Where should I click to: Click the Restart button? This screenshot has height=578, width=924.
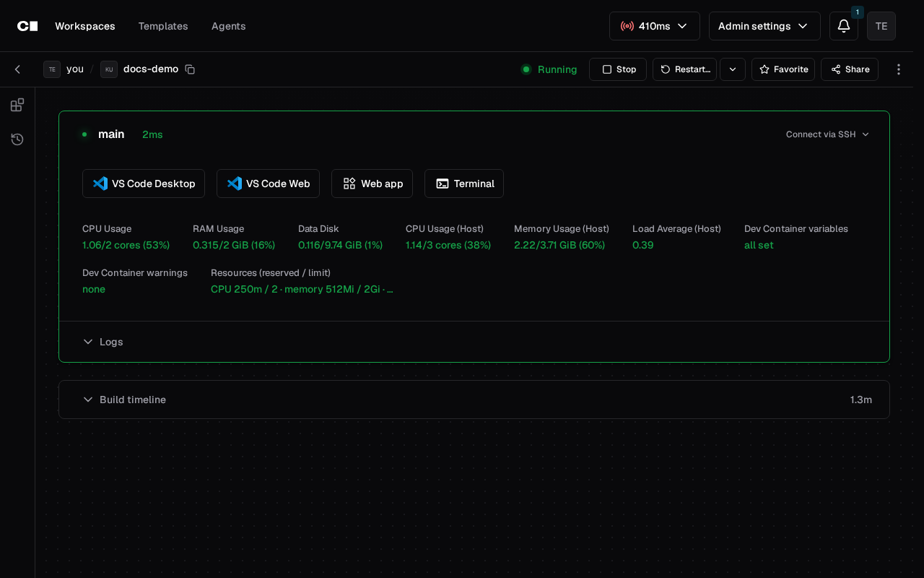tap(684, 69)
